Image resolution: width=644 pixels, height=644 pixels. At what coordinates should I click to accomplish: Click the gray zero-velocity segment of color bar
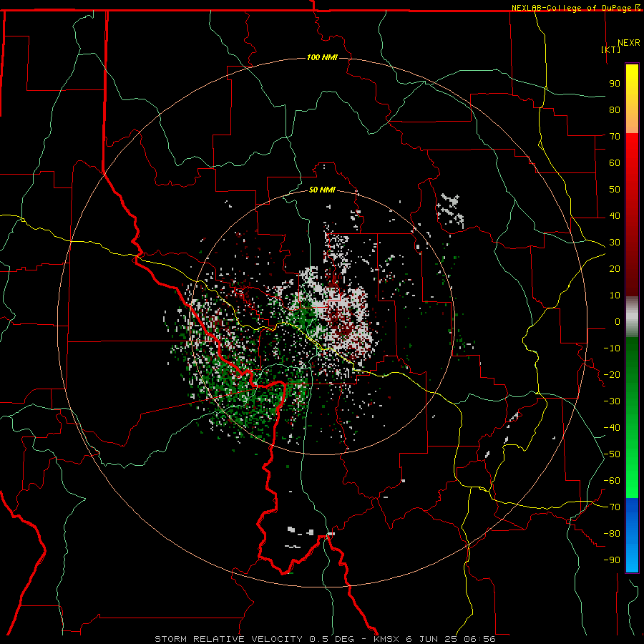click(x=632, y=316)
